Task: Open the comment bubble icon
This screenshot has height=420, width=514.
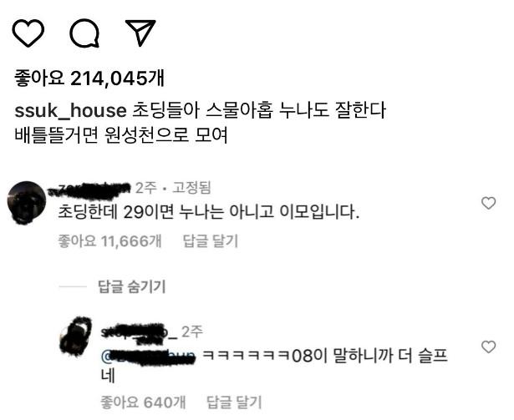Action: (84, 33)
